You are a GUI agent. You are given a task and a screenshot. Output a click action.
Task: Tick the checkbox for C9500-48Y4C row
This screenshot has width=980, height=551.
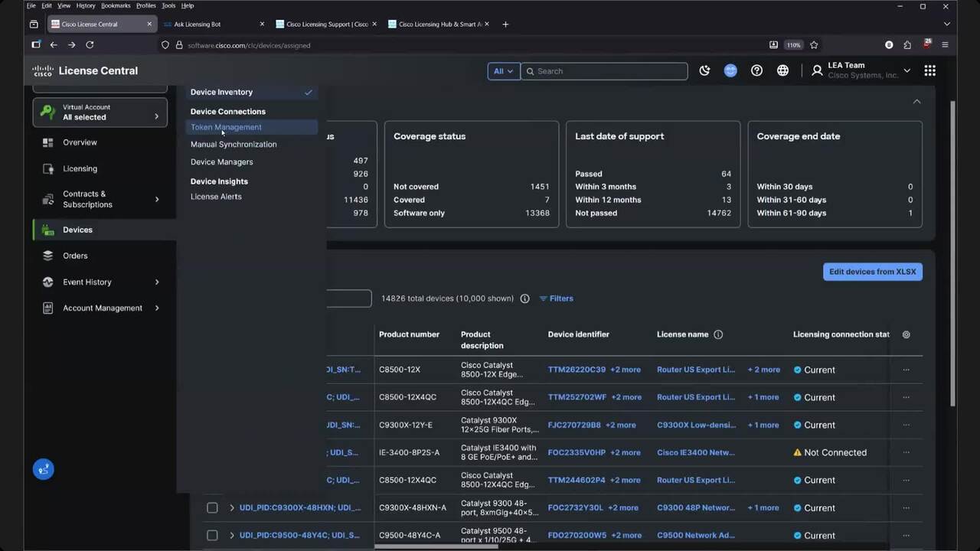tap(212, 535)
